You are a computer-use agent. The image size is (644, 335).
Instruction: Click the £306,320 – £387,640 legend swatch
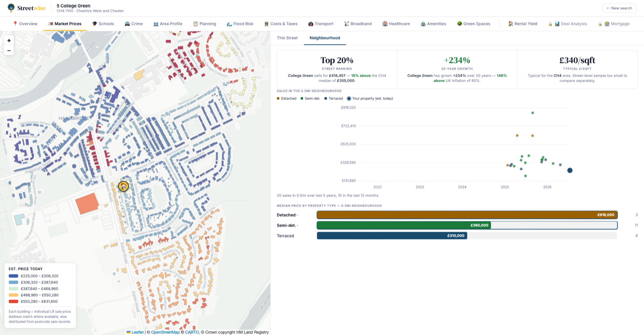13,282
